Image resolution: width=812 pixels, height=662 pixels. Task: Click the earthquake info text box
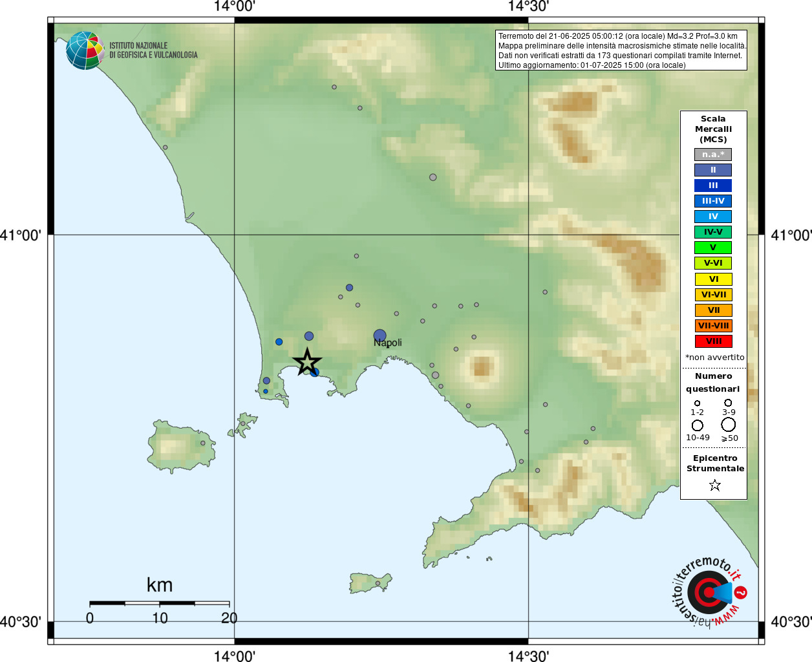[621, 50]
